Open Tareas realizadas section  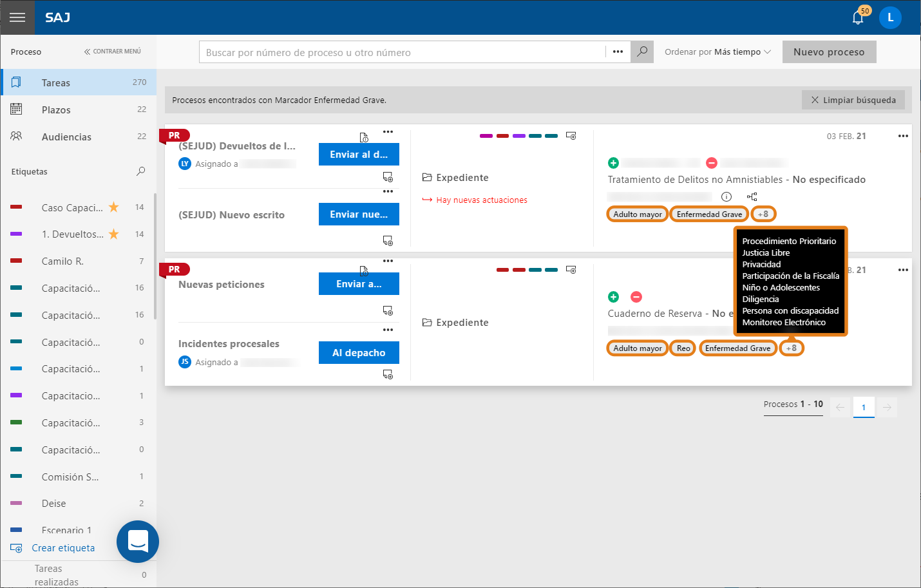[79, 575]
